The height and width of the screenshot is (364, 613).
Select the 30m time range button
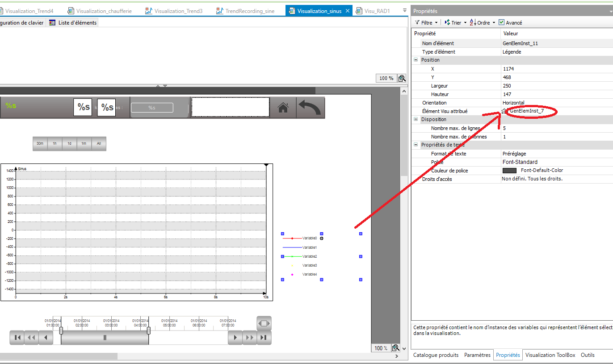(40, 144)
